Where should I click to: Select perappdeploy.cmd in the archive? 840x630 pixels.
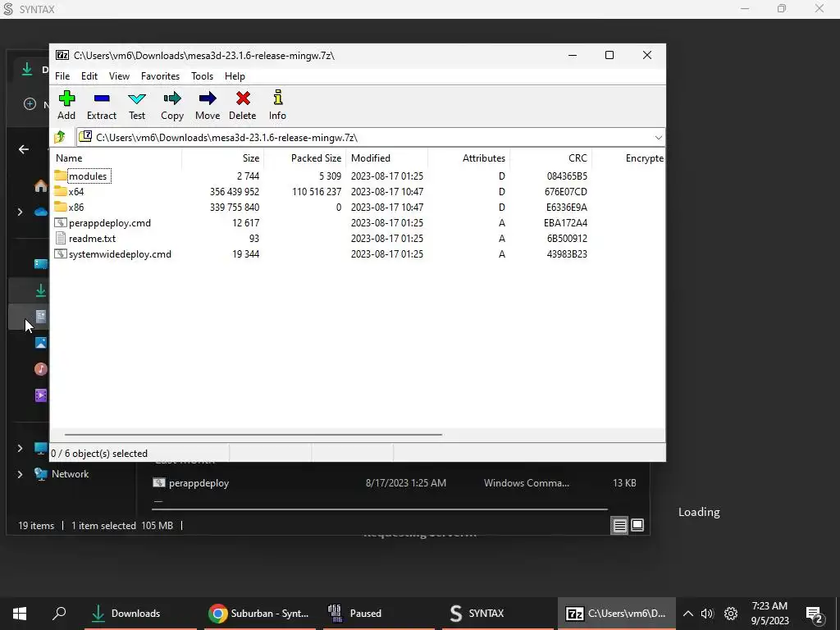(x=110, y=223)
